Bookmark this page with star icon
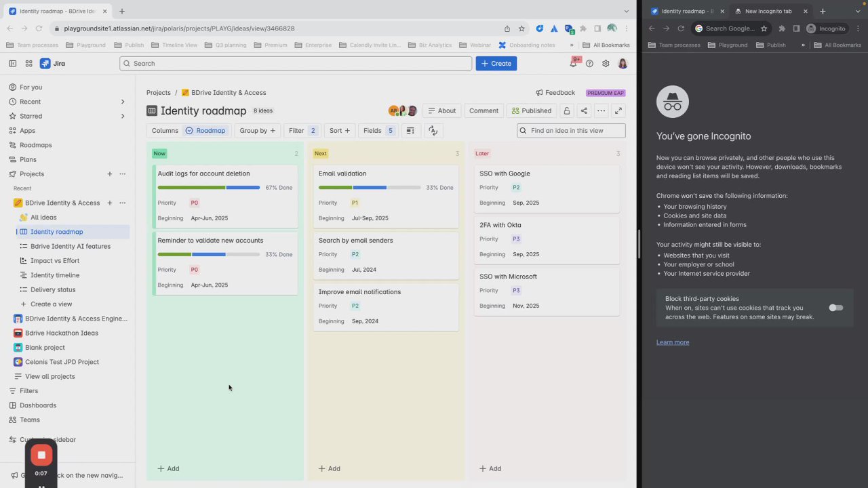The width and height of the screenshot is (868, 488). coord(521,28)
